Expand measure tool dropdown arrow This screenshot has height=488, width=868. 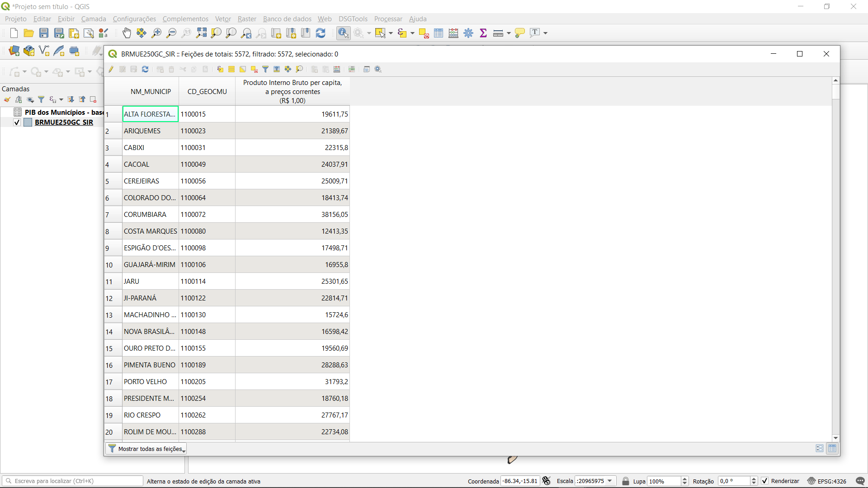509,33
